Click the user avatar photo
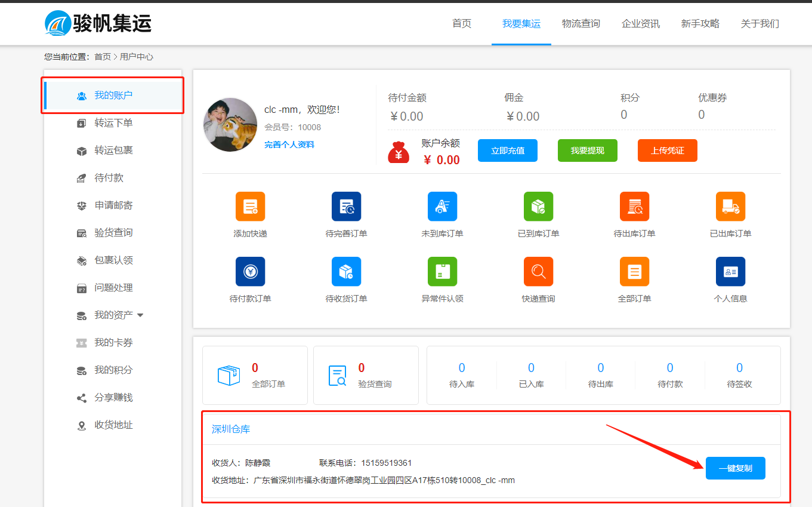 click(230, 125)
